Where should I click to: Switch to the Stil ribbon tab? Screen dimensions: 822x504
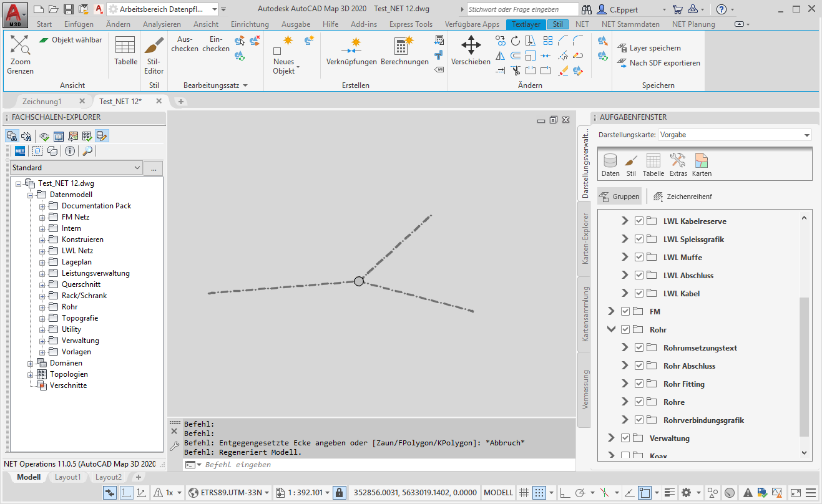click(557, 24)
